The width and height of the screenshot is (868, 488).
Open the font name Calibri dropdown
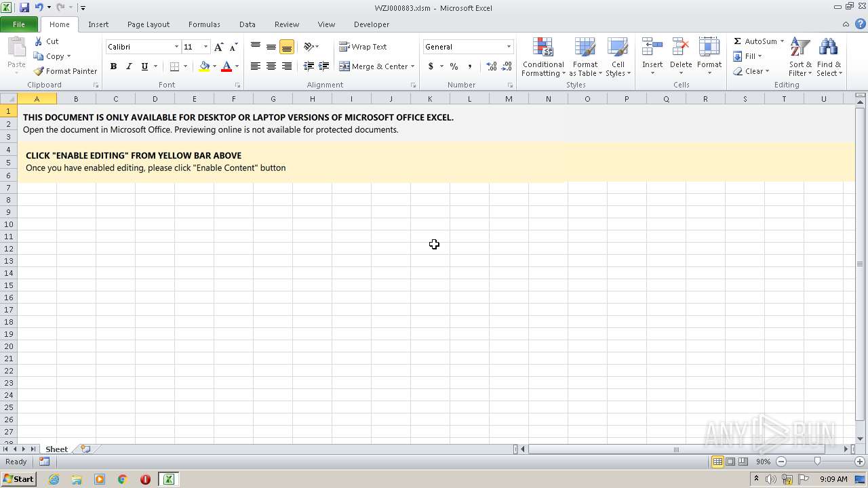176,47
